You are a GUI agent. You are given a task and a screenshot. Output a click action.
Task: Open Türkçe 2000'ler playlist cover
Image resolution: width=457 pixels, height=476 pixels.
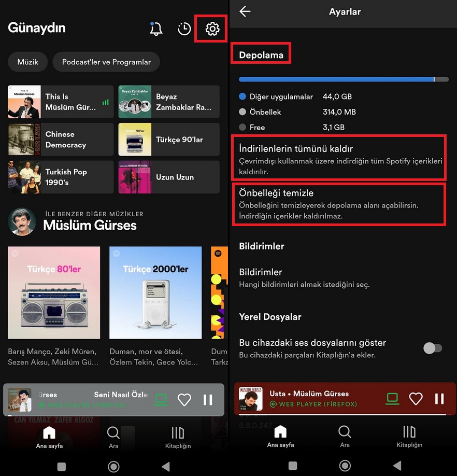(x=155, y=292)
